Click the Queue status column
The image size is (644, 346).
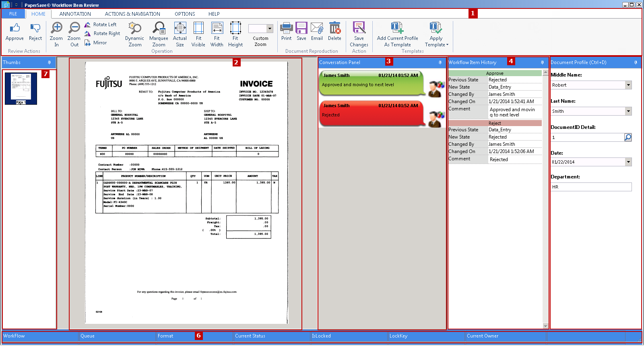pyautogui.click(x=117, y=336)
